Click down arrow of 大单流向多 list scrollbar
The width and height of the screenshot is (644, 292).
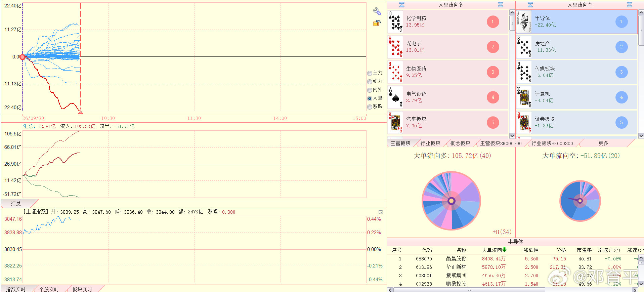pos(512,135)
